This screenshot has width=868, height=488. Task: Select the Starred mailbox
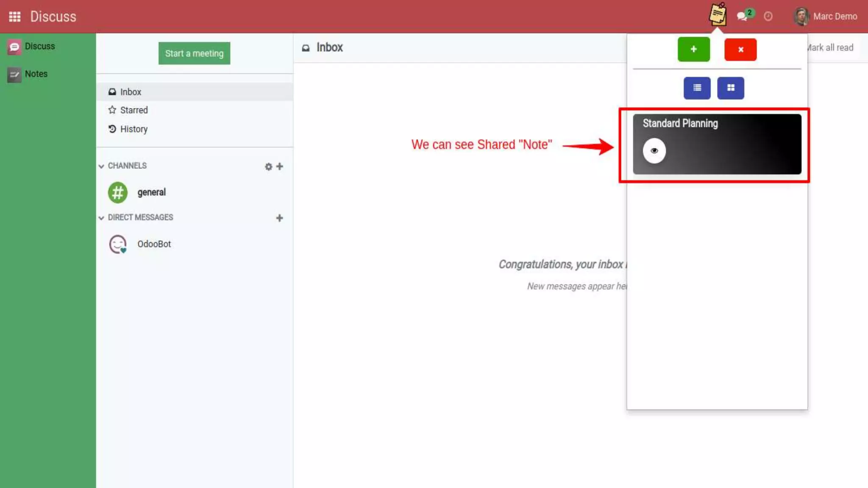pyautogui.click(x=134, y=110)
